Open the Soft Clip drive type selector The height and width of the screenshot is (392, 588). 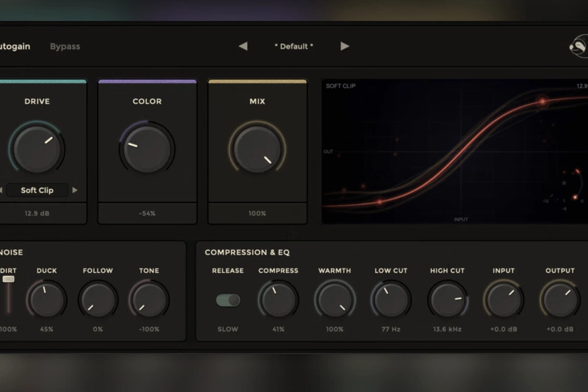(37, 190)
